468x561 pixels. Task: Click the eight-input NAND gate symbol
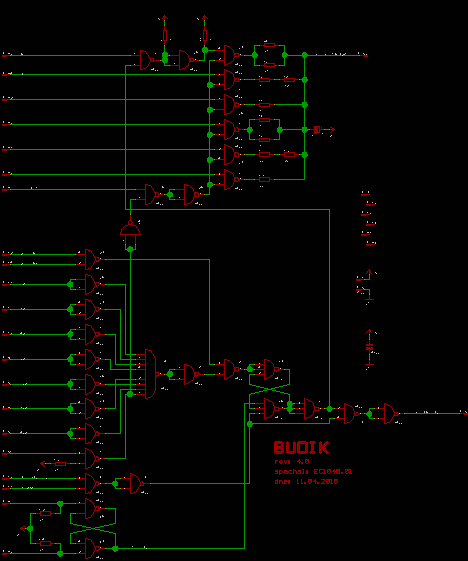152,374
